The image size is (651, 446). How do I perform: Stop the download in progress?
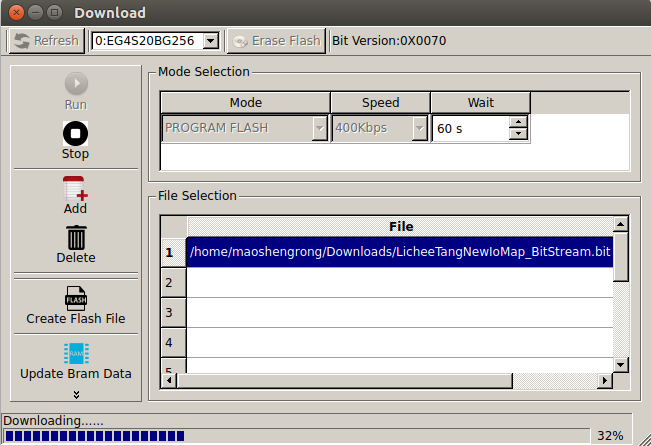[75, 133]
